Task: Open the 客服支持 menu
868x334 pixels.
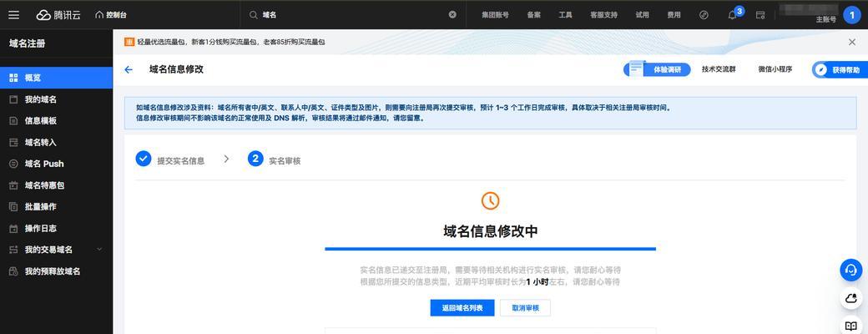Action: (x=603, y=15)
